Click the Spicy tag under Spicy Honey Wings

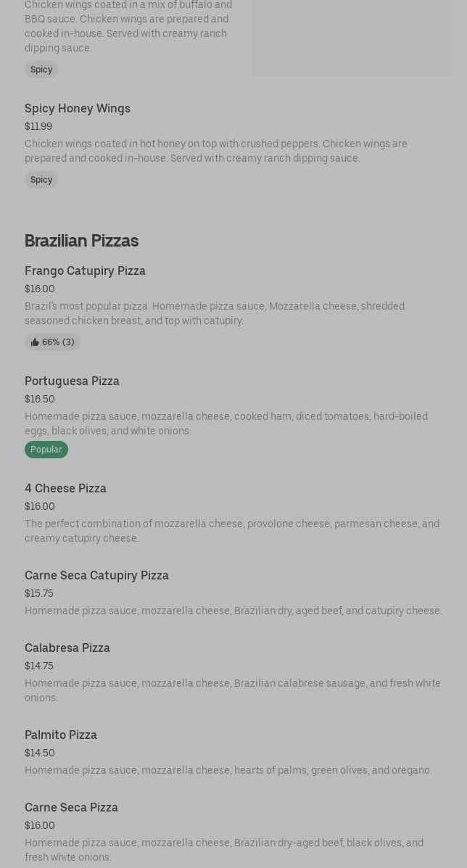pyautogui.click(x=41, y=180)
